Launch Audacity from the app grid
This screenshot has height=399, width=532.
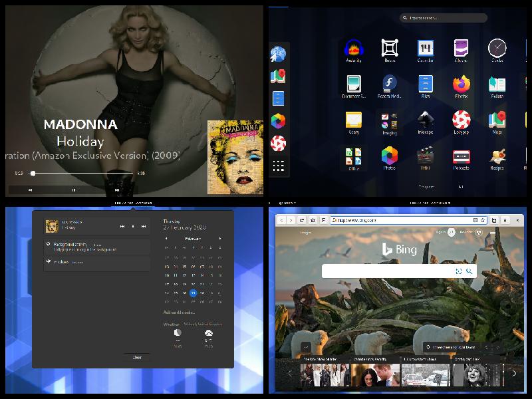(354, 51)
